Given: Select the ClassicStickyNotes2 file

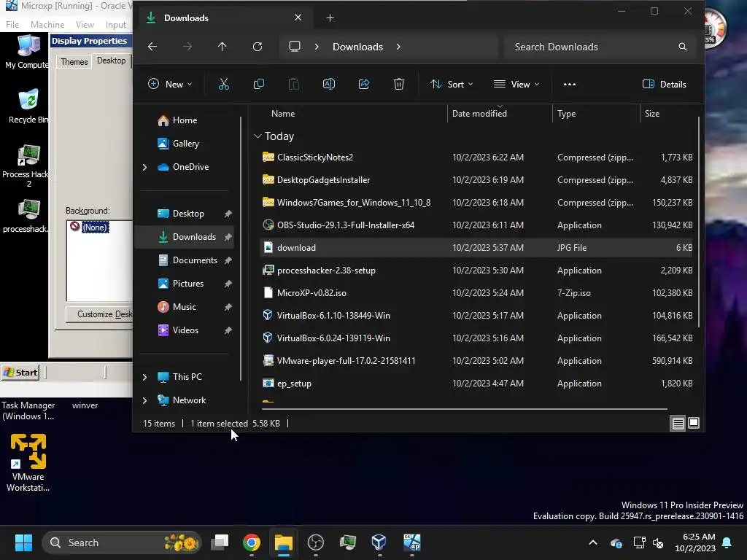Looking at the screenshot, I should [x=315, y=157].
